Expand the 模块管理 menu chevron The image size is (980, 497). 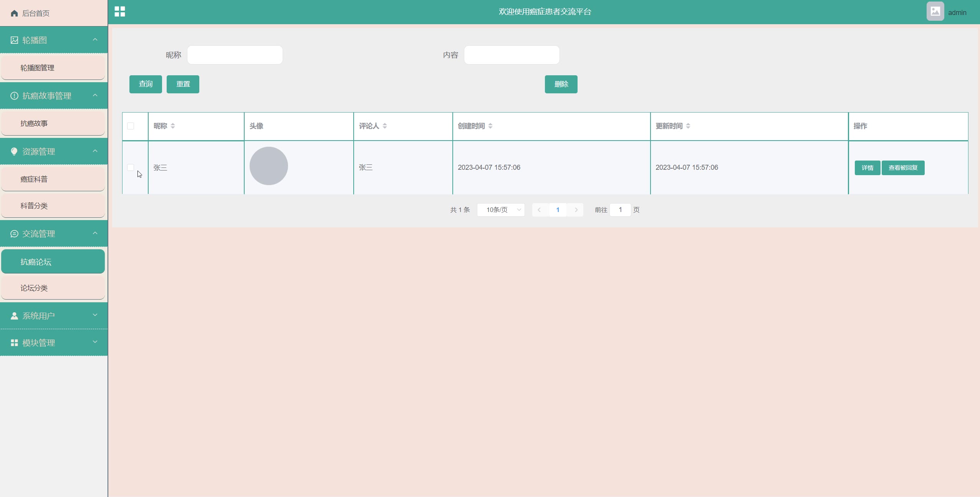coord(95,342)
